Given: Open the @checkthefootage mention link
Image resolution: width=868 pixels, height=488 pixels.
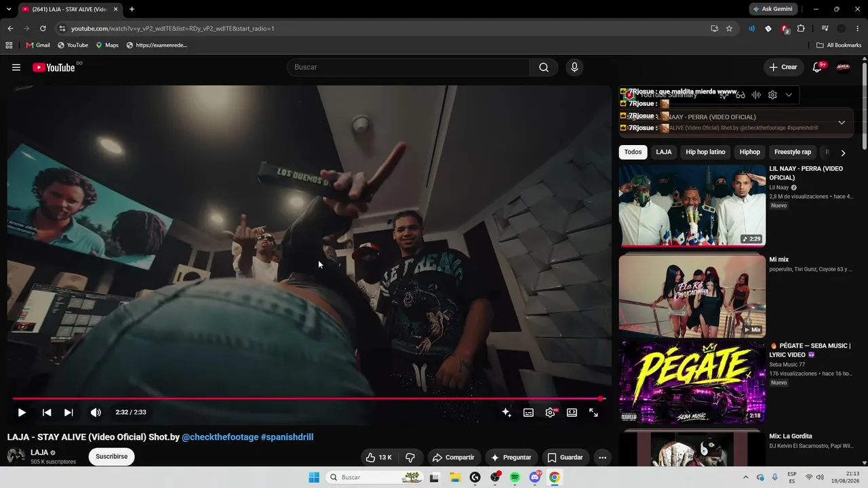Looking at the screenshot, I should pyautogui.click(x=220, y=437).
